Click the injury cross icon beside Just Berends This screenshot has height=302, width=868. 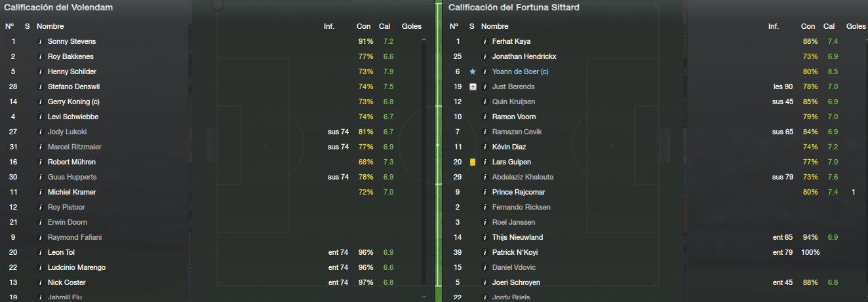[473, 87]
